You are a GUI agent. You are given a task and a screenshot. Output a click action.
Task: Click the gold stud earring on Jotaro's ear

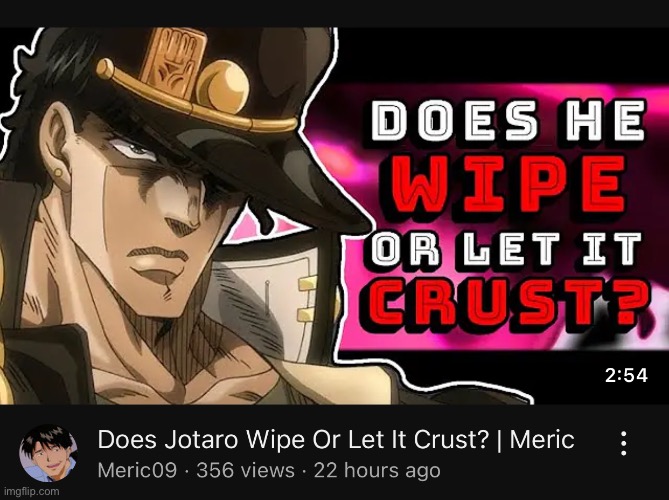pos(57,173)
